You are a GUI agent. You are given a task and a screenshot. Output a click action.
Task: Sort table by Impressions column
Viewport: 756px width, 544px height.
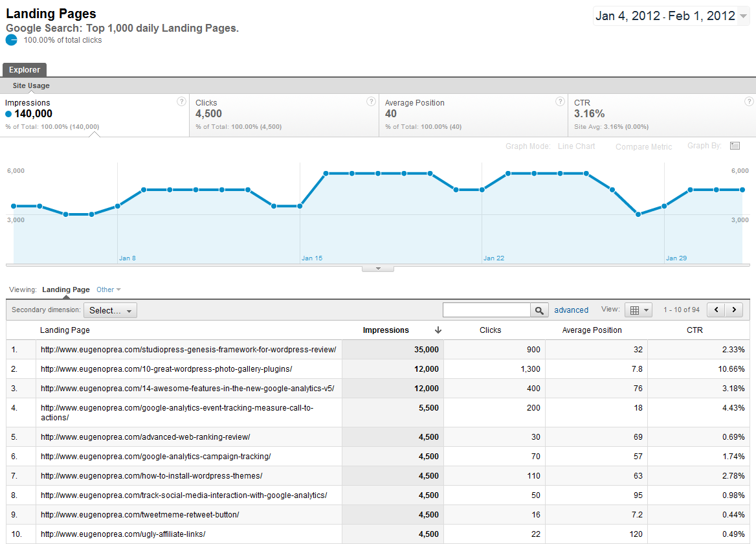point(386,330)
